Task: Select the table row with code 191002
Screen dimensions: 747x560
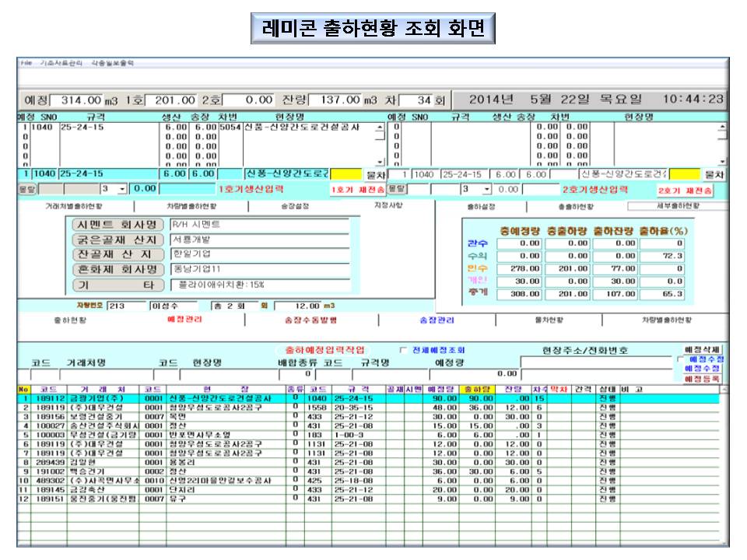Action: pos(368,471)
